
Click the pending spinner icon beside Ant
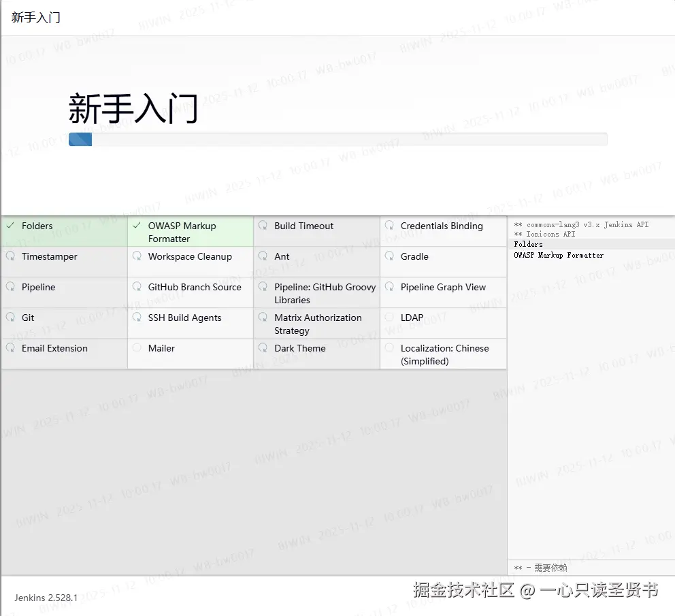pos(263,256)
